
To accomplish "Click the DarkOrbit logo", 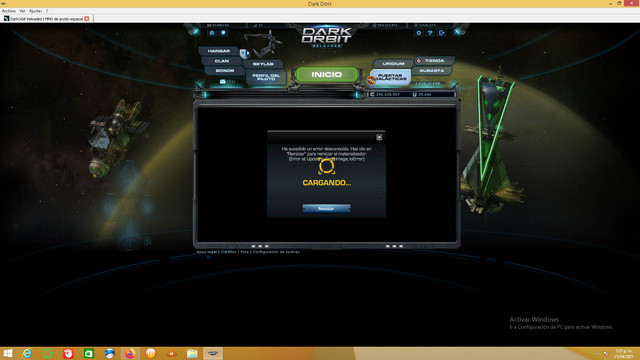I will tap(326, 37).
